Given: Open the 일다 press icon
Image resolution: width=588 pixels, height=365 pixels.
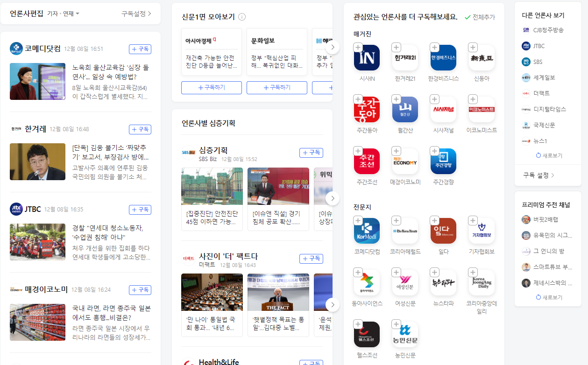Looking at the screenshot, I should (443, 231).
